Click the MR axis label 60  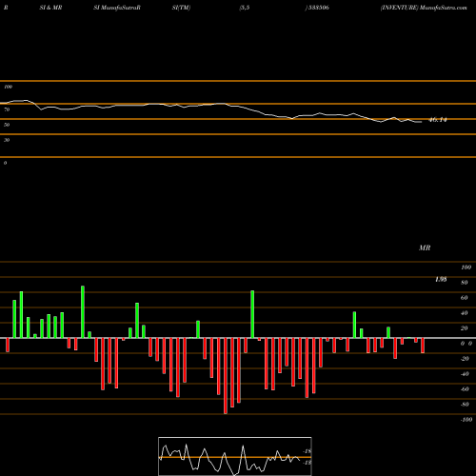465,298
